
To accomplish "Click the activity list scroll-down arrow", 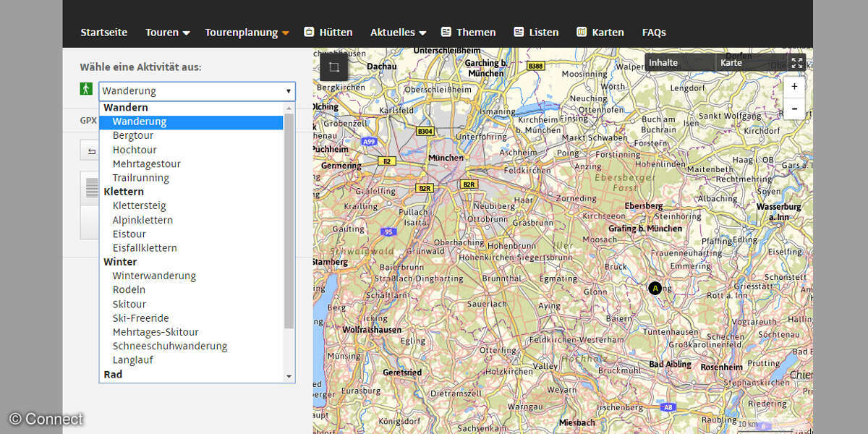I will point(289,376).
